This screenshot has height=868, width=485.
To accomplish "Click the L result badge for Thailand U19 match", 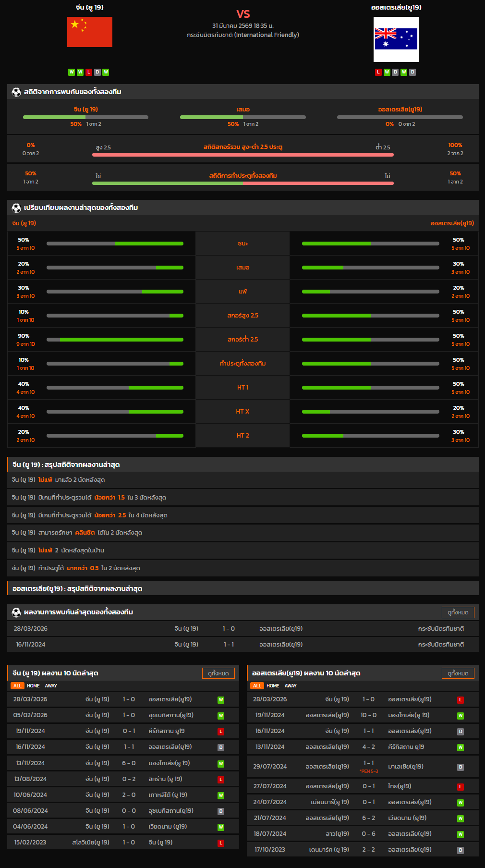I will coord(460,787).
